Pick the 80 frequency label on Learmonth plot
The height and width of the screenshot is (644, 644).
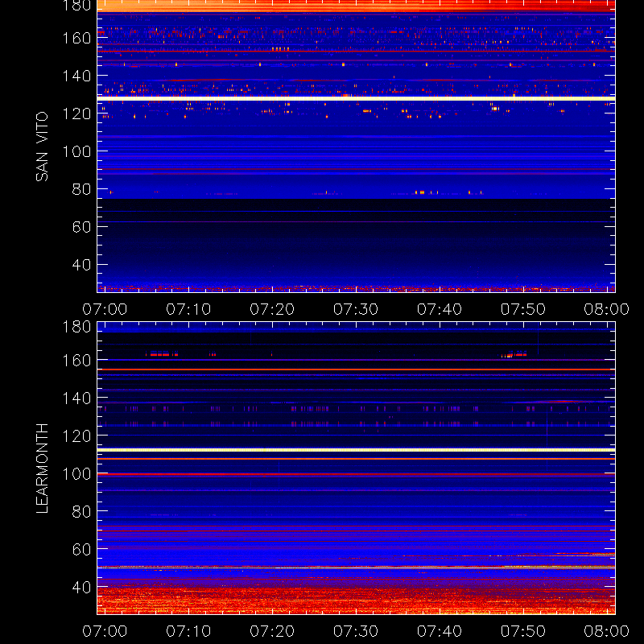[81, 512]
